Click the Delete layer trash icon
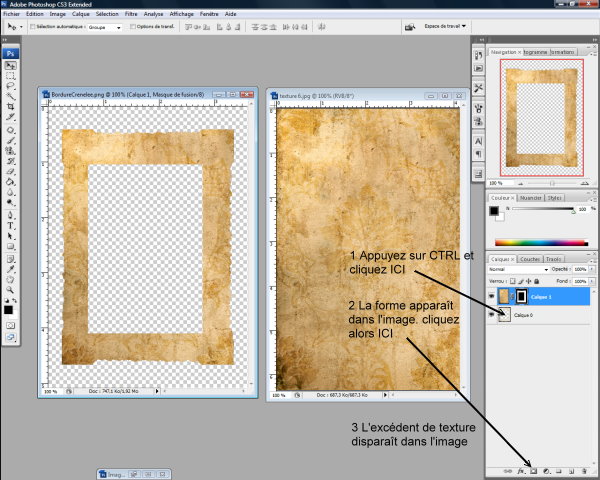 click(x=583, y=469)
